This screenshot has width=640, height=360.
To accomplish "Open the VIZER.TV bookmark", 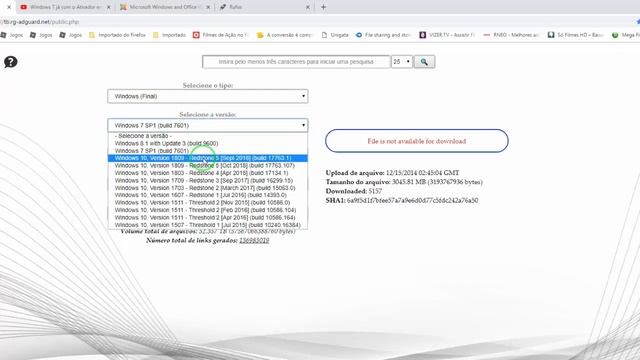I will [447, 35].
